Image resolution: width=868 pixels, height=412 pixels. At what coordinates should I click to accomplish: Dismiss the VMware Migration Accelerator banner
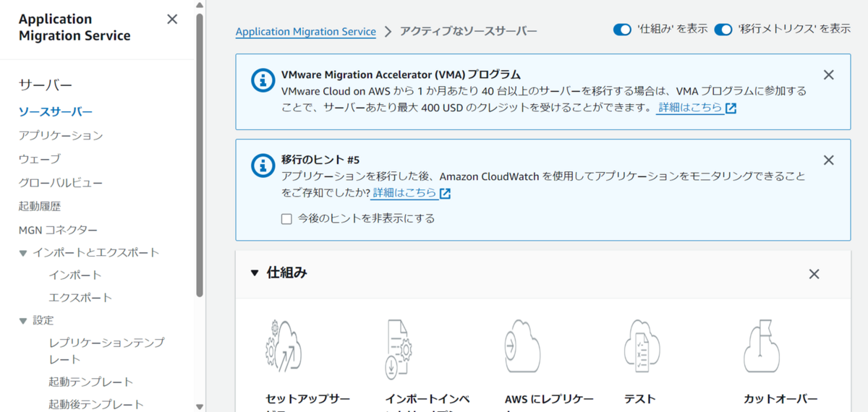point(829,74)
